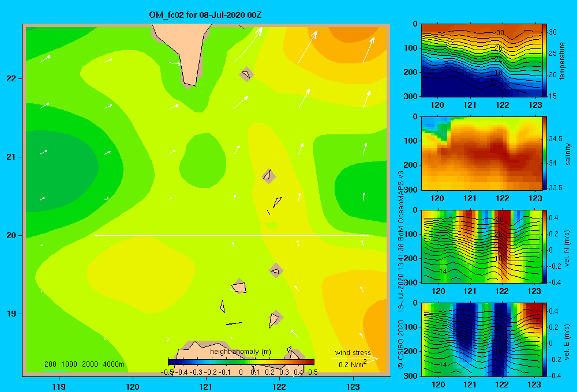Viewport: 577px width, 392px height.
Task: Click the vel. N colorbar
Action: 545,246
